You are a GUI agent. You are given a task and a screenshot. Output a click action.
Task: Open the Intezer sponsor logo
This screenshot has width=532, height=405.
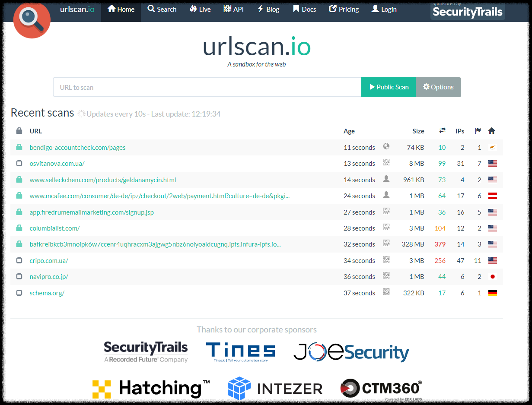coord(275,389)
